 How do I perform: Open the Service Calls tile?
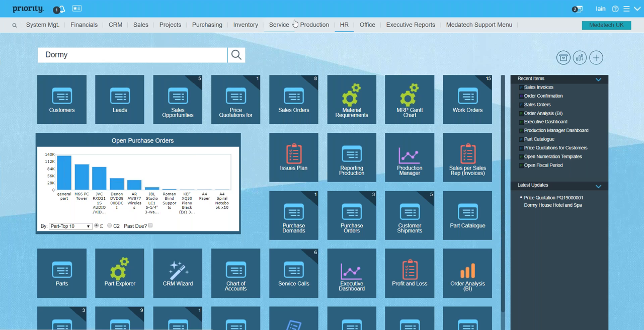tap(294, 273)
